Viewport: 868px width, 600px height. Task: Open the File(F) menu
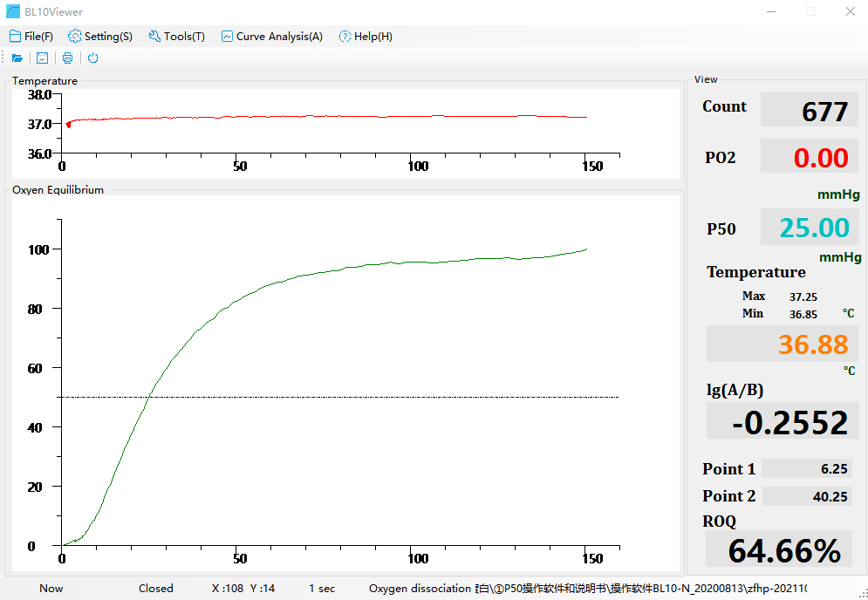(x=31, y=37)
